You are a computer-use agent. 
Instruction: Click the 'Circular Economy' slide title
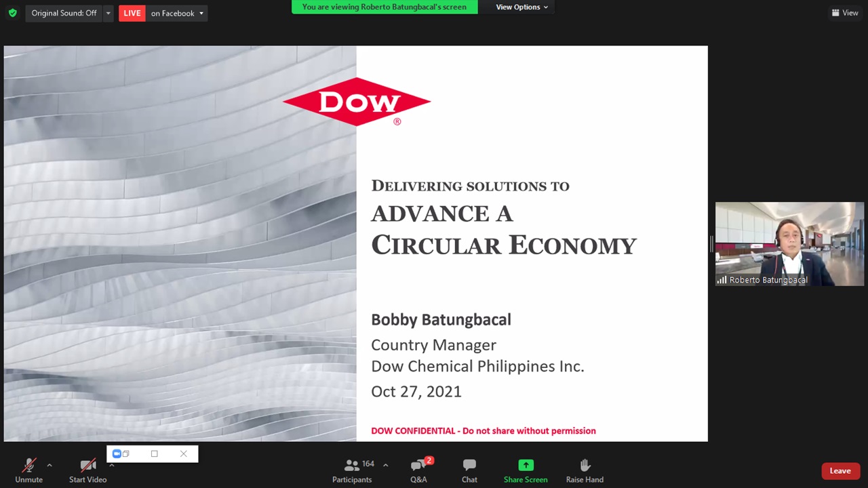[x=503, y=245]
